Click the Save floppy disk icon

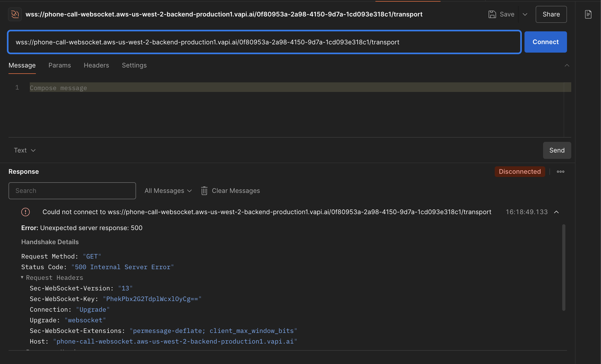tap(492, 14)
